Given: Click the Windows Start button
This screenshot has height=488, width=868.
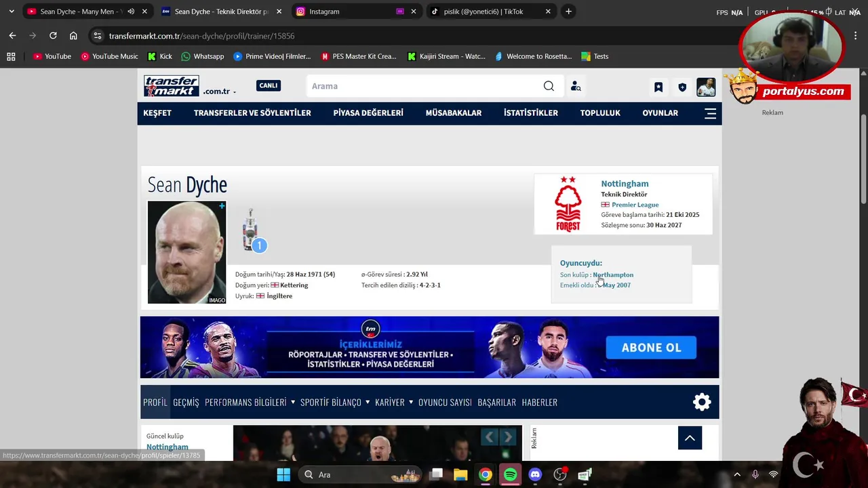Looking at the screenshot, I should click(283, 474).
